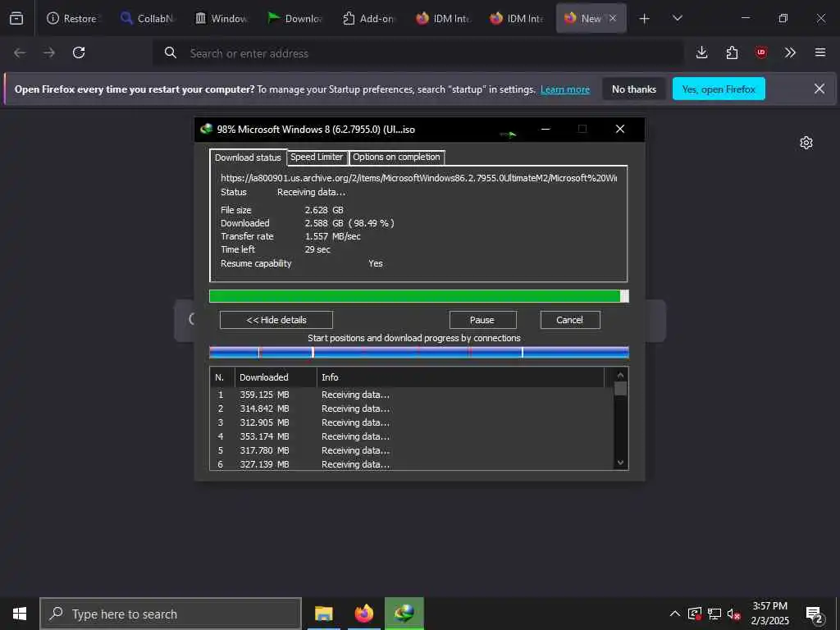The image size is (840, 630).
Task: Cancel the download
Action: [x=569, y=320]
